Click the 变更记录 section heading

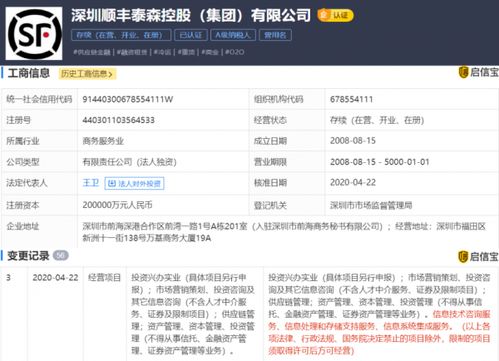[28, 256]
